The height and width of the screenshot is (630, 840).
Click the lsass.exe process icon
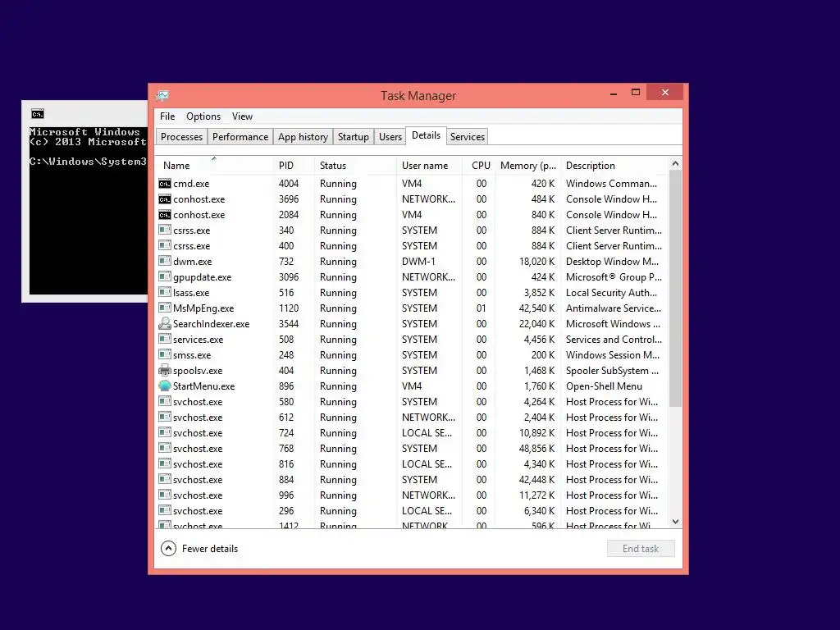pyautogui.click(x=164, y=293)
